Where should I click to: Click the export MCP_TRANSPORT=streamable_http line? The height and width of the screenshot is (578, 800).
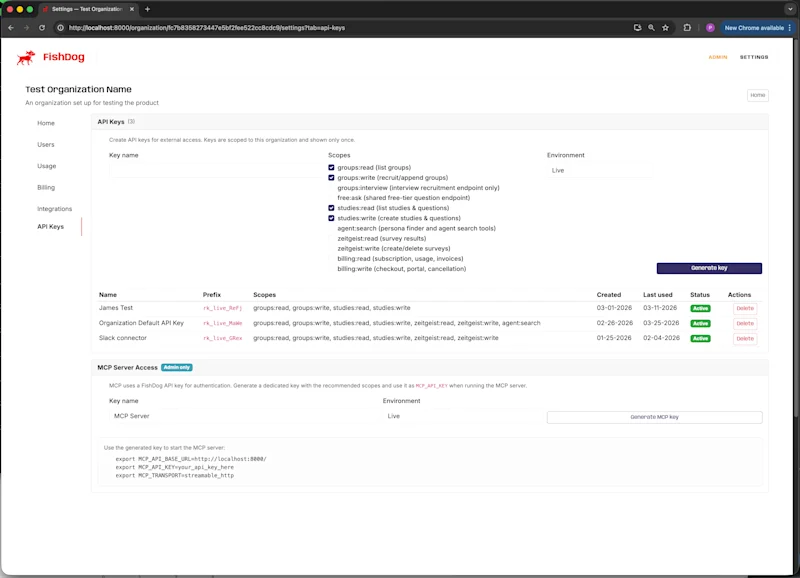tap(174, 475)
